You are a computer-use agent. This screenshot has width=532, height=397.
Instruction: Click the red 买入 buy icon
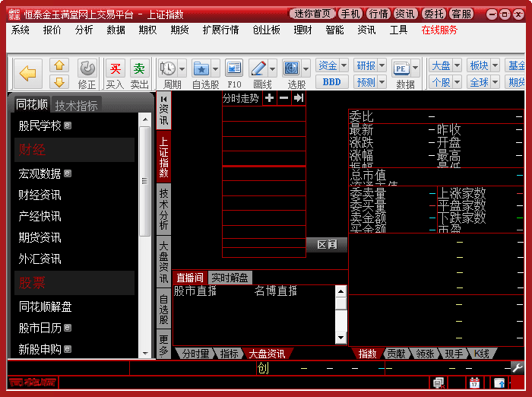(x=115, y=69)
